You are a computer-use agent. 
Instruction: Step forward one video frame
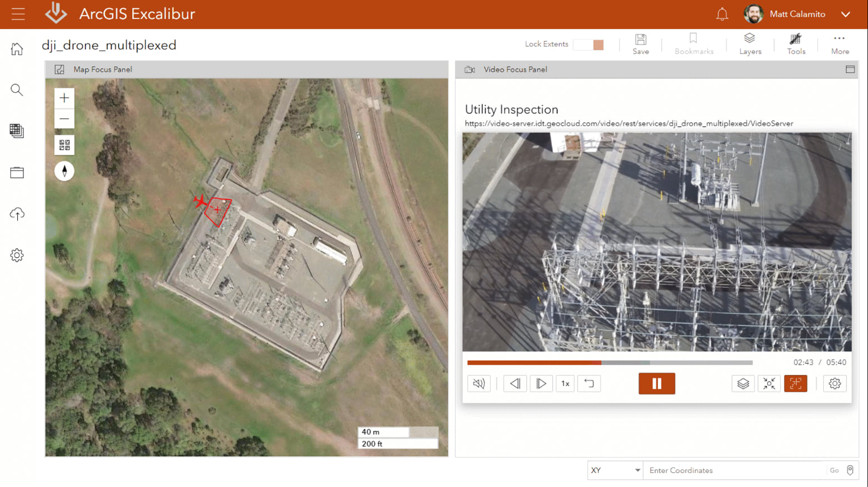tap(541, 384)
